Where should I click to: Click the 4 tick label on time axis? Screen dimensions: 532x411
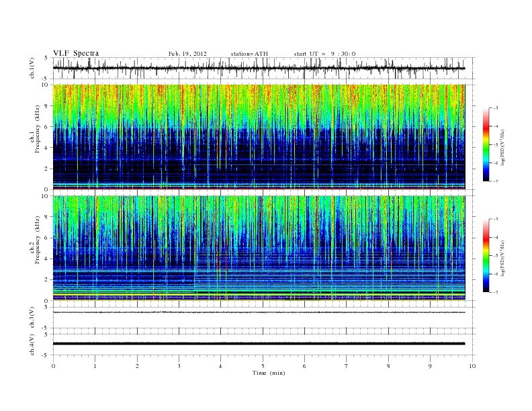(x=220, y=366)
